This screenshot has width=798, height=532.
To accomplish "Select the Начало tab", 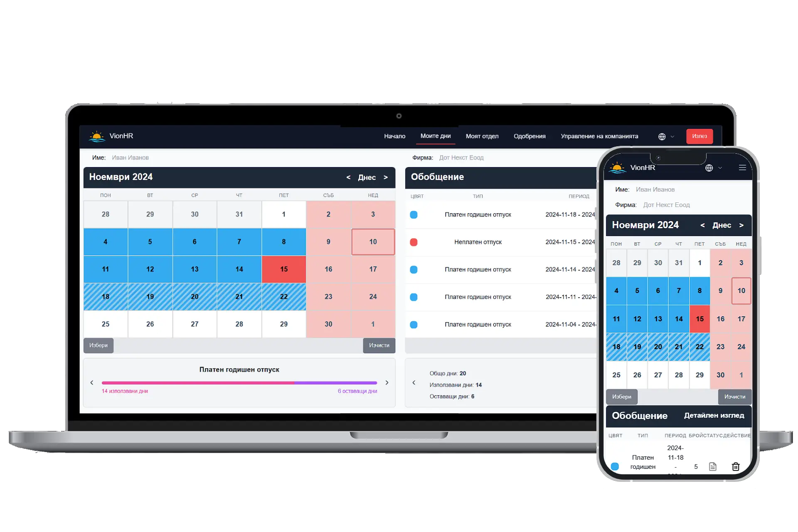I will (x=394, y=136).
